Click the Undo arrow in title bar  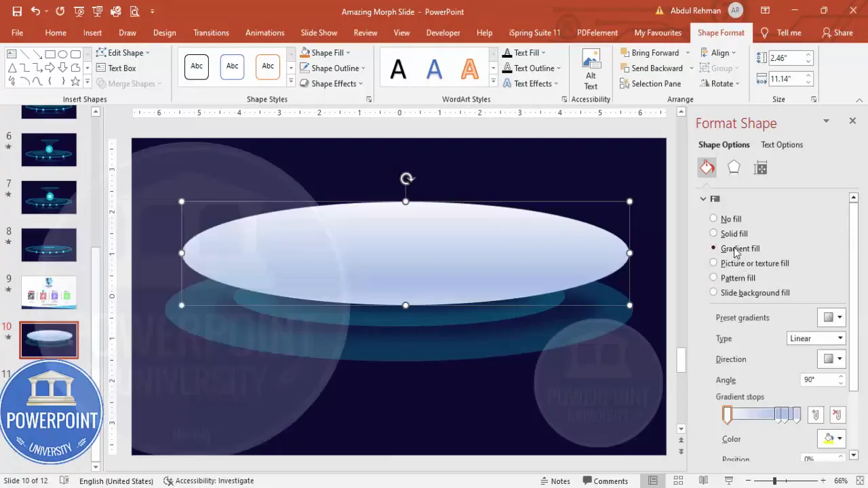click(x=35, y=12)
